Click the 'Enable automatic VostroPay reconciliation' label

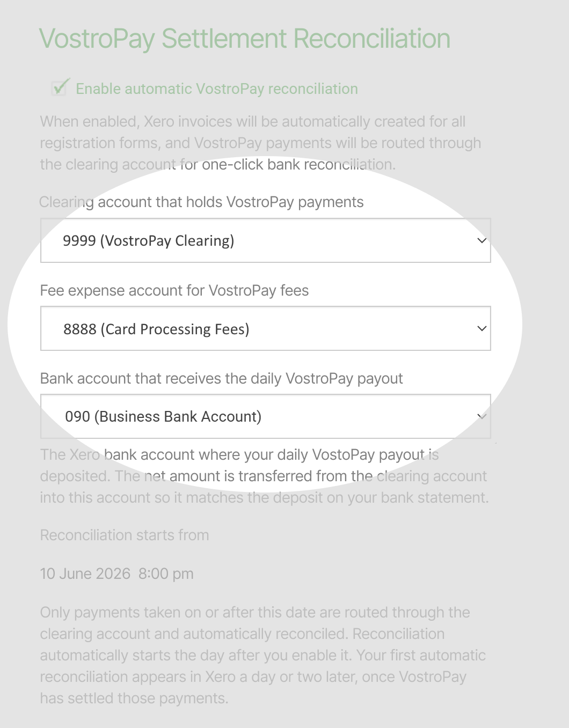tap(216, 89)
